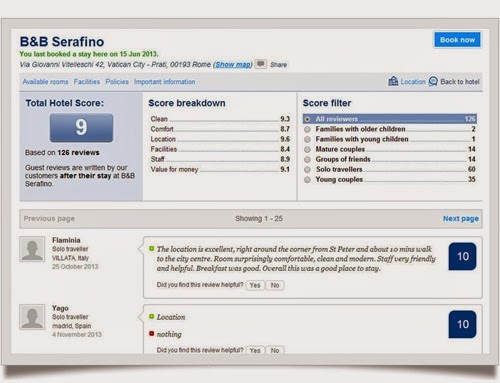Open the Show map link
Image resolution: width=500 pixels, height=383 pixels.
point(233,64)
